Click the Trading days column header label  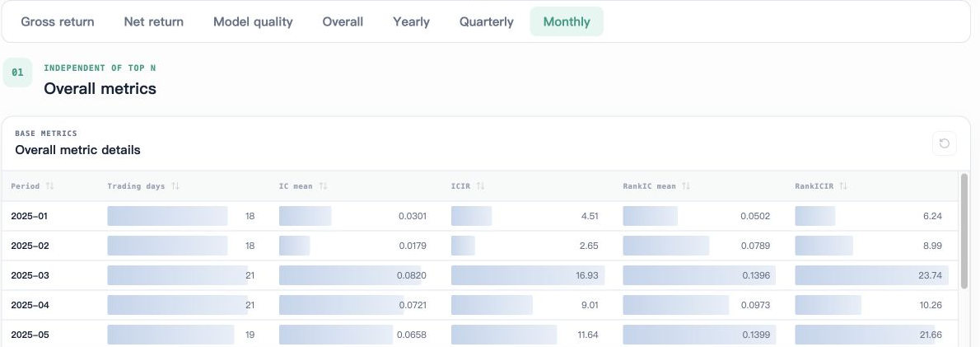(136, 186)
